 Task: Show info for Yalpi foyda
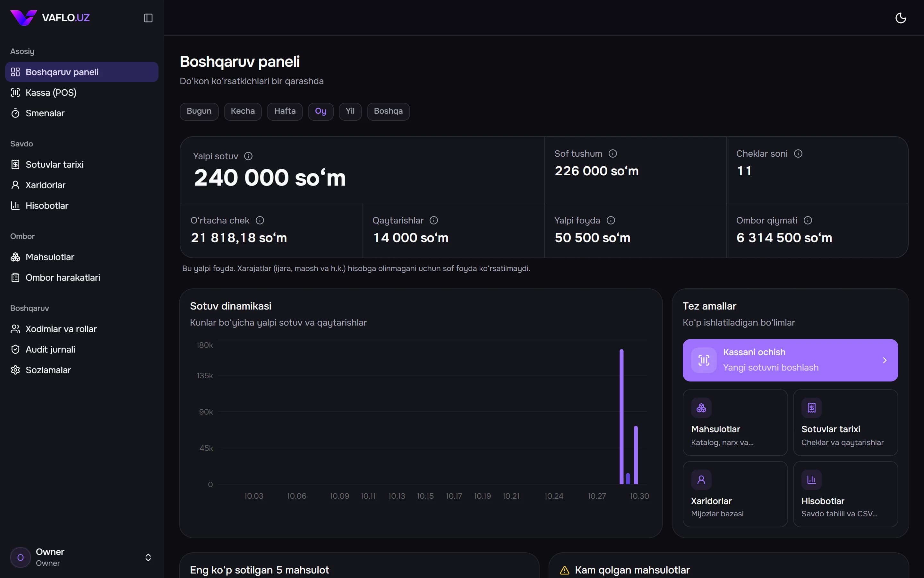coord(611,220)
